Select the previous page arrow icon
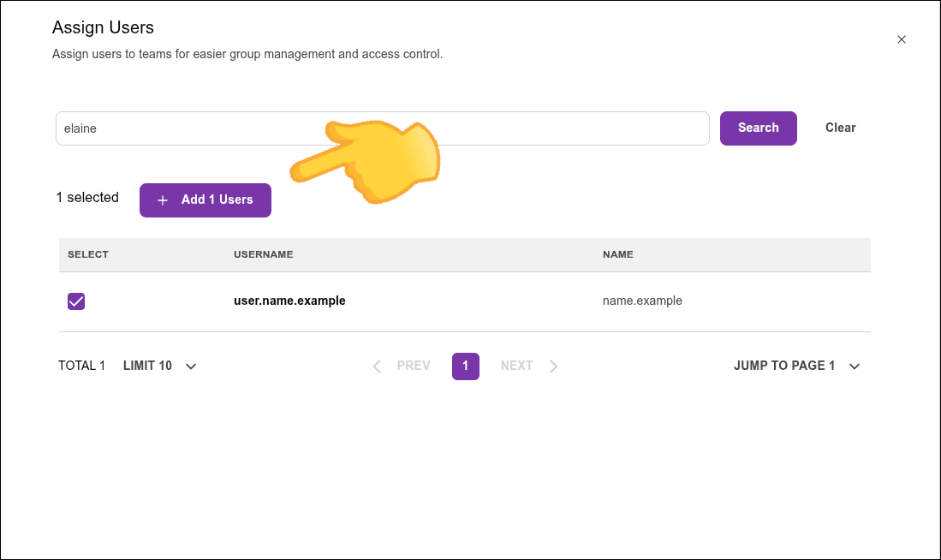This screenshot has height=560, width=941. tap(377, 366)
